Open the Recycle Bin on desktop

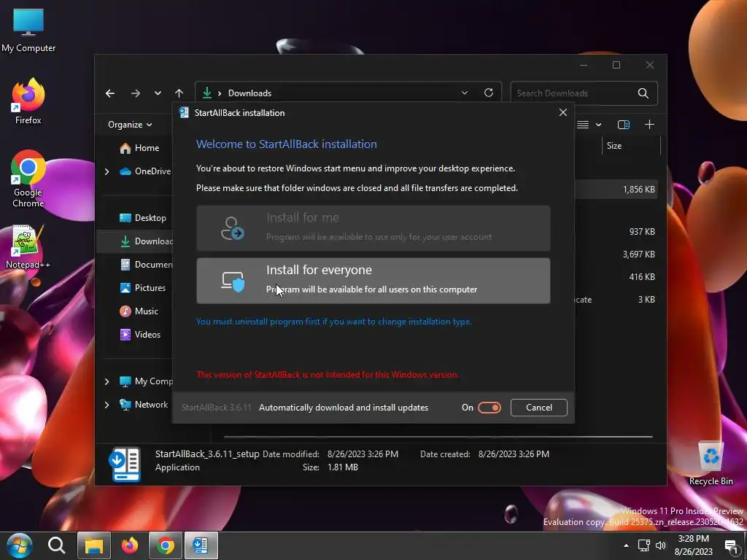click(711, 463)
